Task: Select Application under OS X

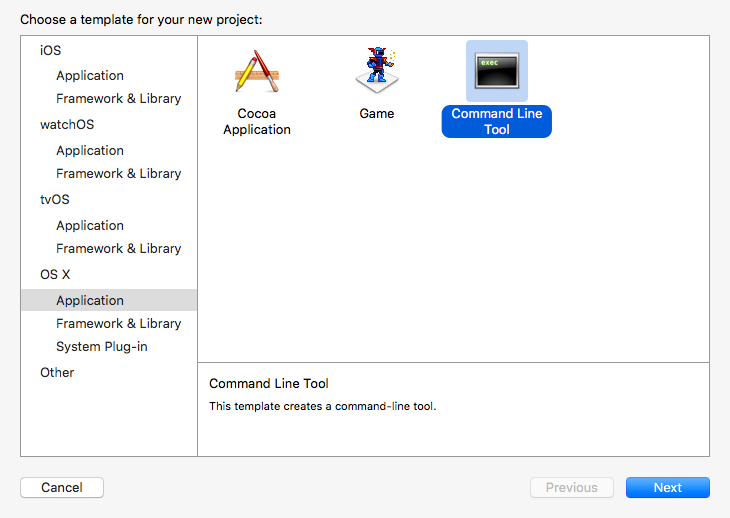Action: pyautogui.click(x=109, y=300)
